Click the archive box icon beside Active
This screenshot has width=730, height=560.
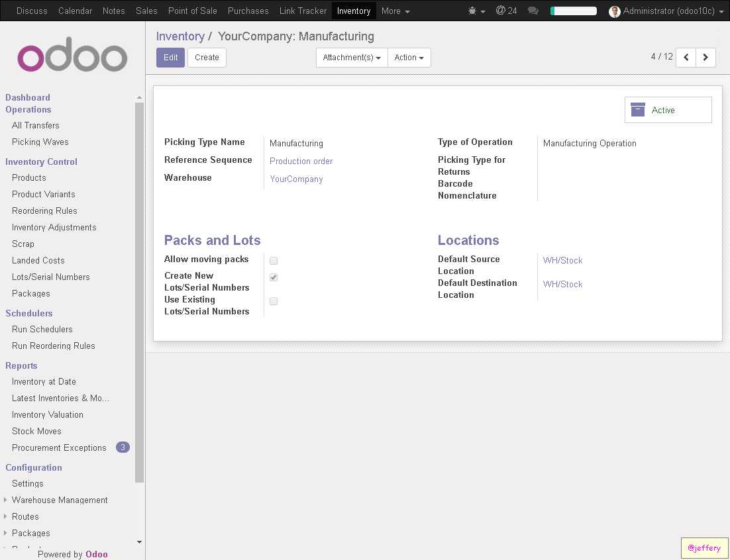(637, 110)
